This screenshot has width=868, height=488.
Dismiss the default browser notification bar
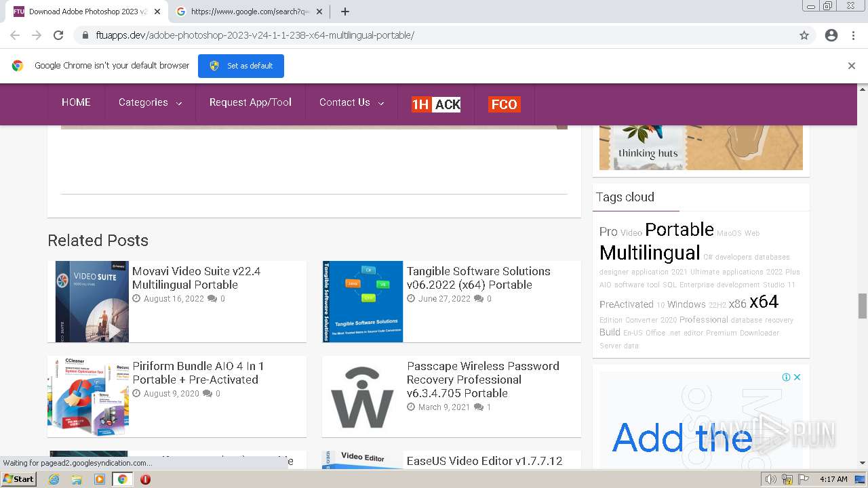click(x=852, y=66)
